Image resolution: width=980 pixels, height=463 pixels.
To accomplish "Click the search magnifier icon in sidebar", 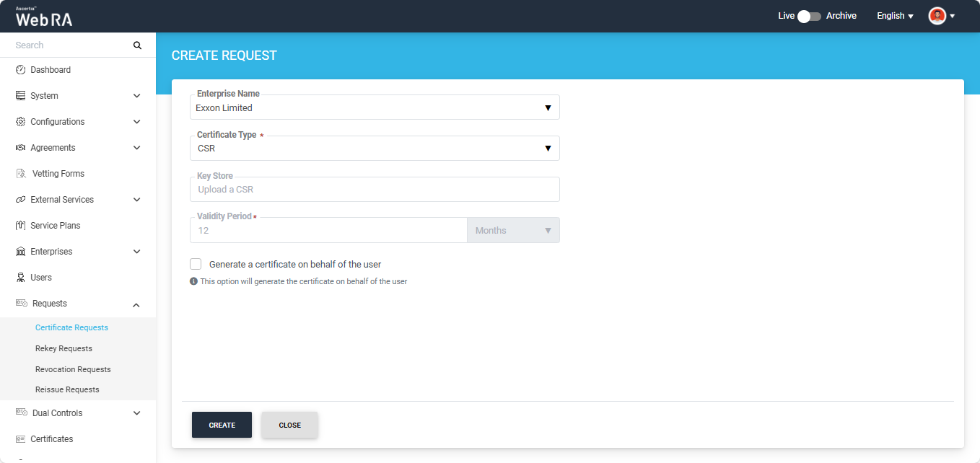I will click(137, 45).
